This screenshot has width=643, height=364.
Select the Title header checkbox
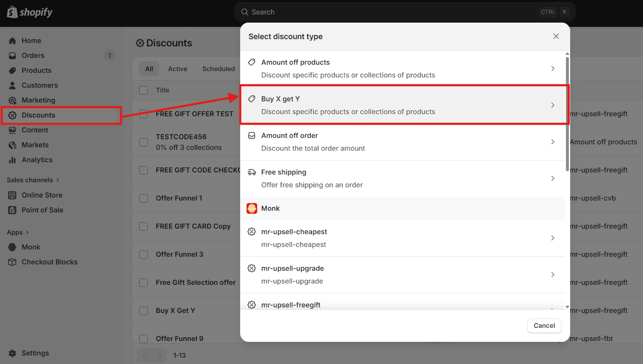point(143,90)
